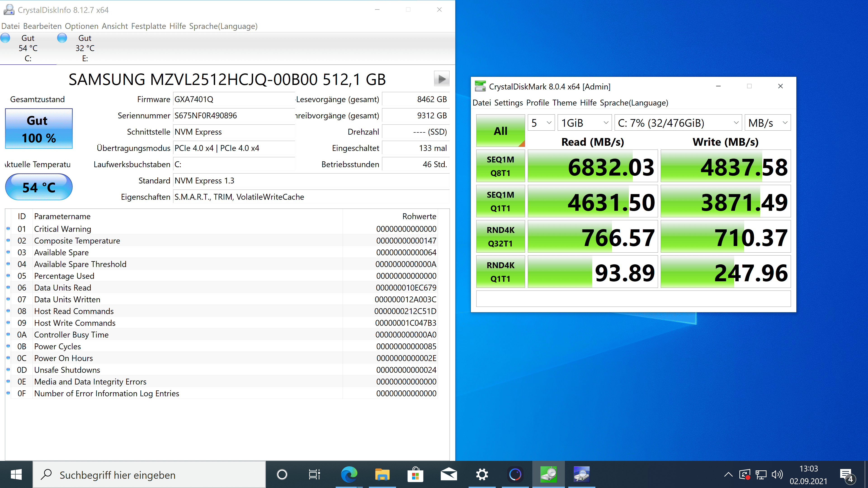The width and height of the screenshot is (868, 488).
Task: Start all benchmarks with All button
Action: click(x=500, y=131)
